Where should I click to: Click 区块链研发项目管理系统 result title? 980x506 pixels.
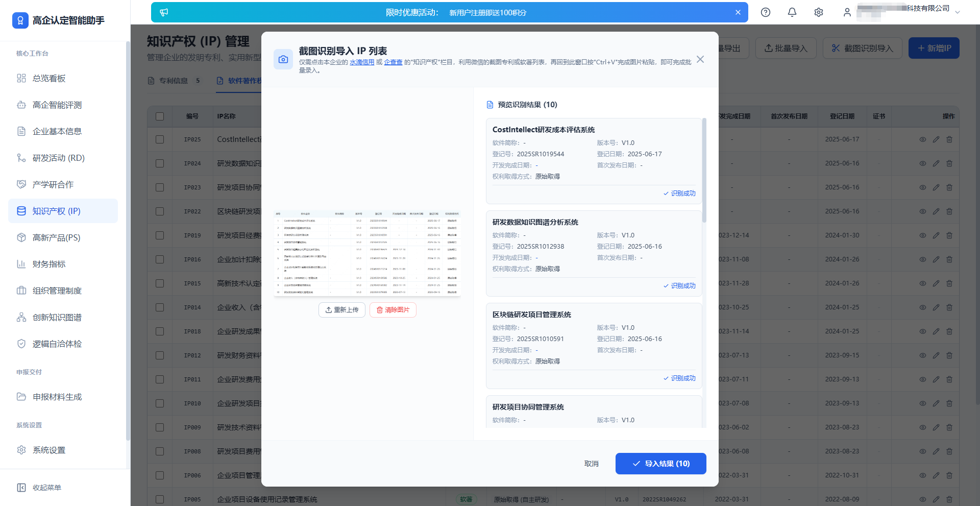(532, 315)
